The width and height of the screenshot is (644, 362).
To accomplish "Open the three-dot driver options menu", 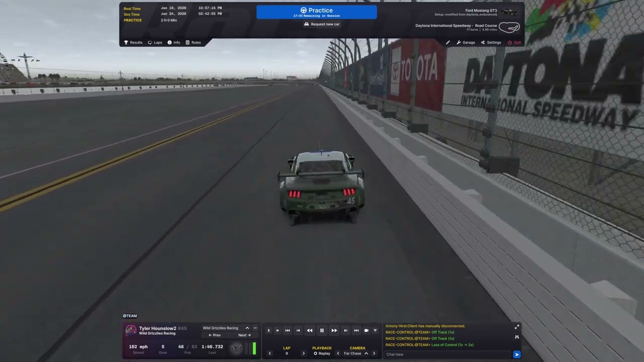I will (255, 328).
